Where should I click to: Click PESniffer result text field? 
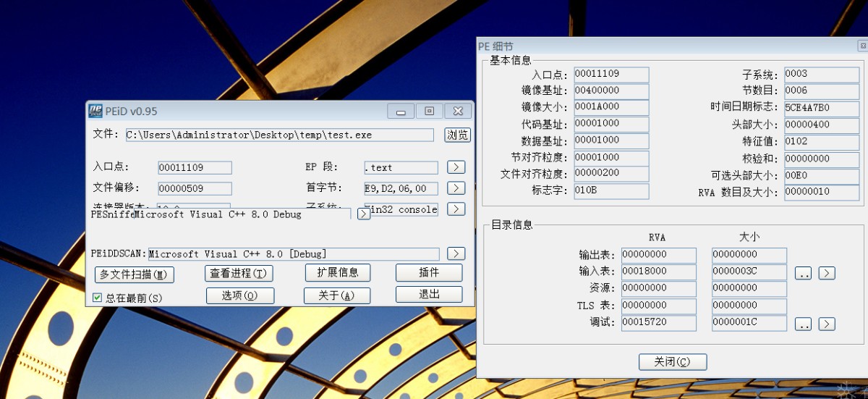(243, 214)
